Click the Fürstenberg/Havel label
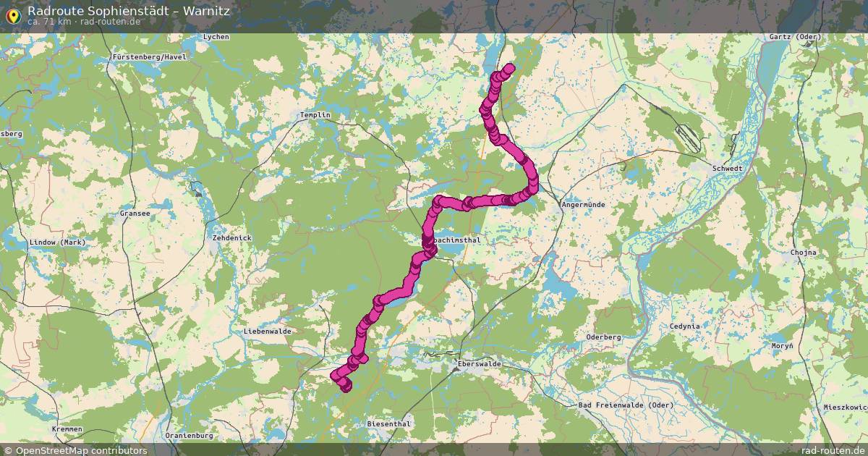Screen dimensions: 868x456 tap(150, 56)
